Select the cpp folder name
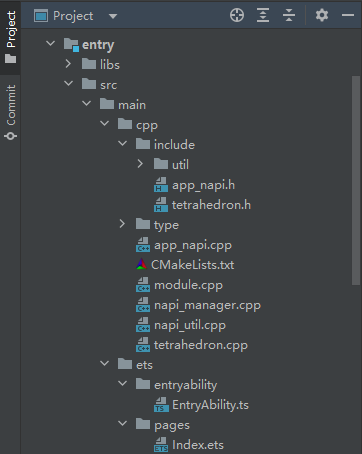 [x=147, y=126]
